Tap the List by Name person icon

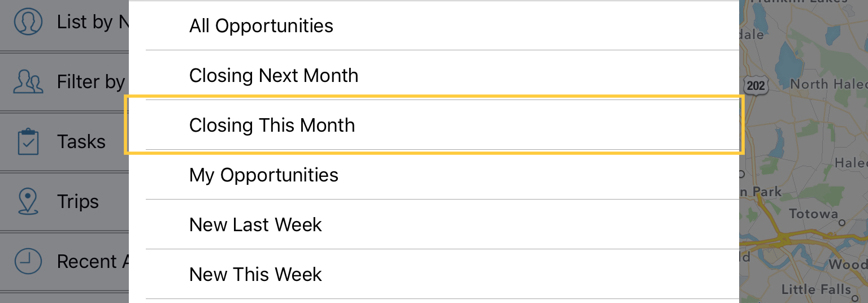click(x=28, y=22)
